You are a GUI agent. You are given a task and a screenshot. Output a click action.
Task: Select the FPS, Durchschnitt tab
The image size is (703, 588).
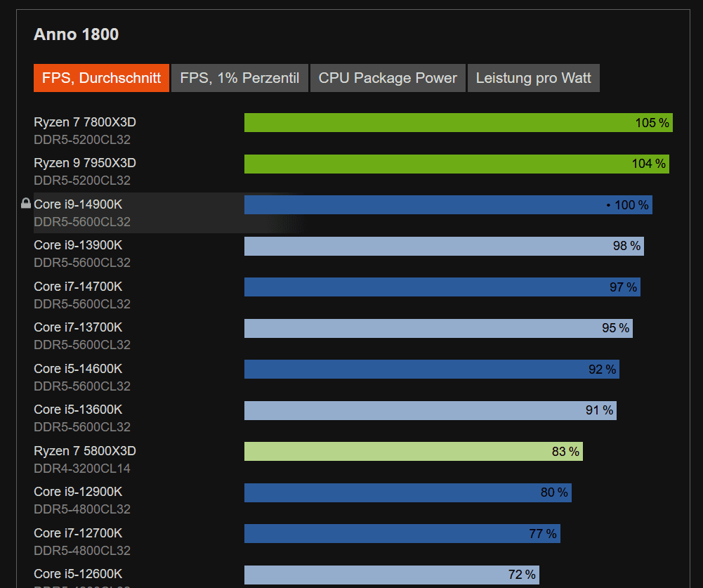pyautogui.click(x=101, y=78)
